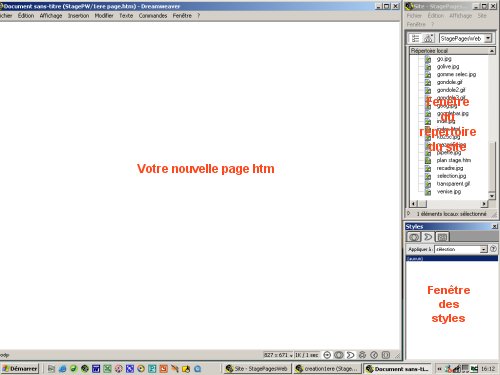Viewport: 500px width, 375px height.
Task: Click the second launcher icon in document status bar
Action: coord(339,355)
